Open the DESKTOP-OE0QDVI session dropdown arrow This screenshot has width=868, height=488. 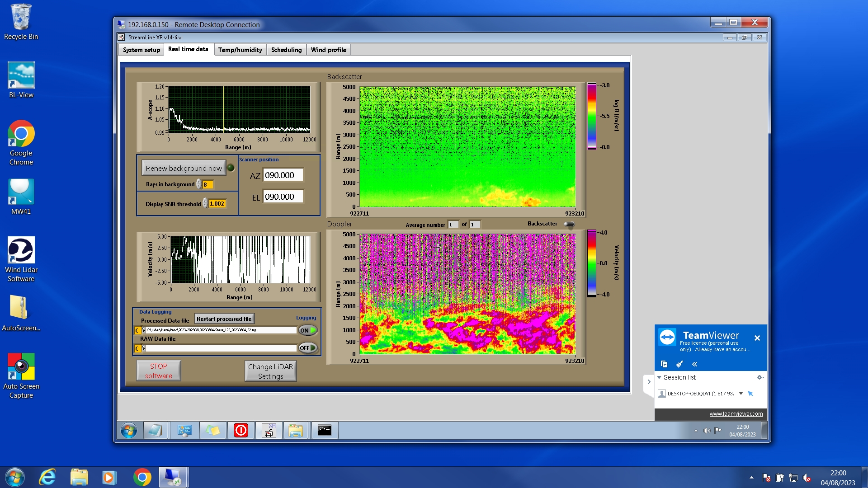(x=741, y=394)
